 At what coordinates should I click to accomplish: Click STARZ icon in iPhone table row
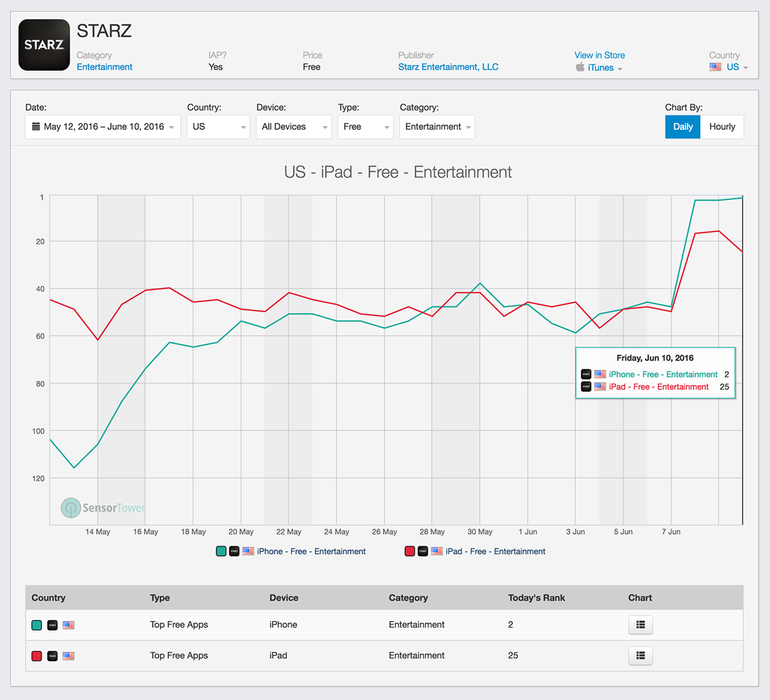[53, 625]
